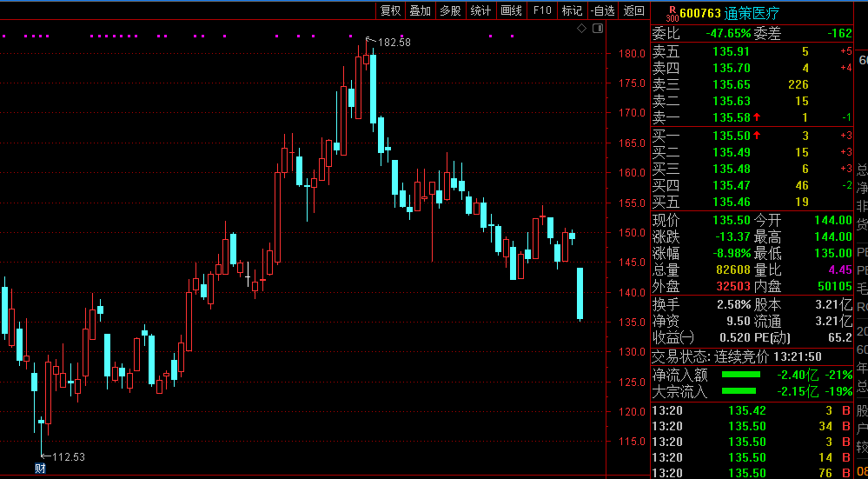Viewport: 868px width, 479px height.
Task: Open F10 company information
Action: click(542, 10)
